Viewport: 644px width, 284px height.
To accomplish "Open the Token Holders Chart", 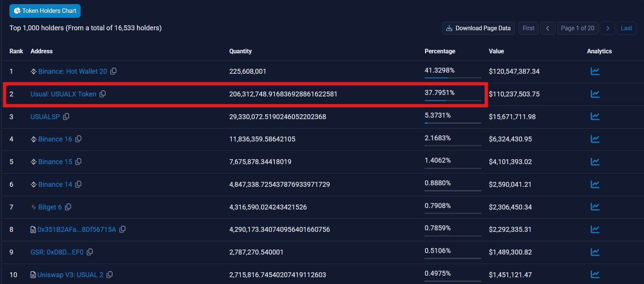I will click(x=45, y=11).
